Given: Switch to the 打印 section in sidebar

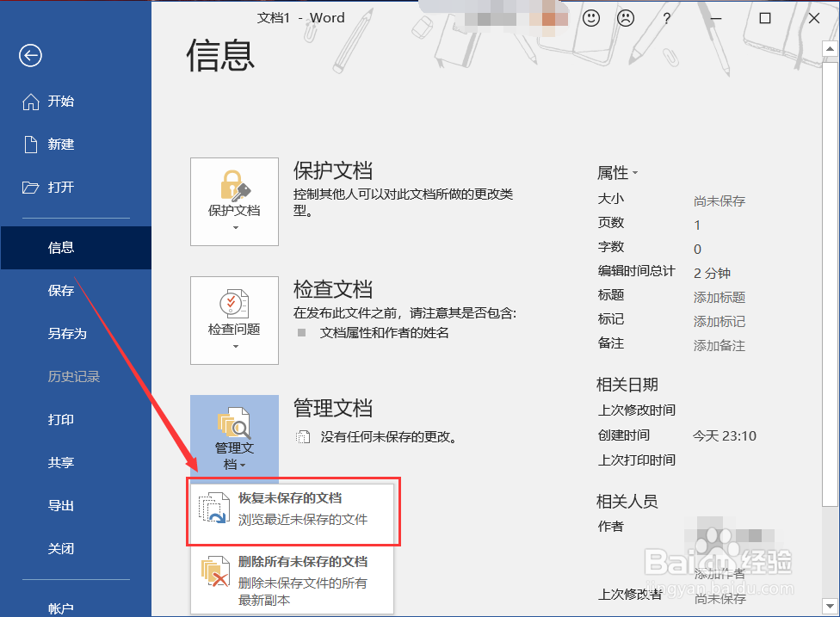Looking at the screenshot, I should click(60, 419).
